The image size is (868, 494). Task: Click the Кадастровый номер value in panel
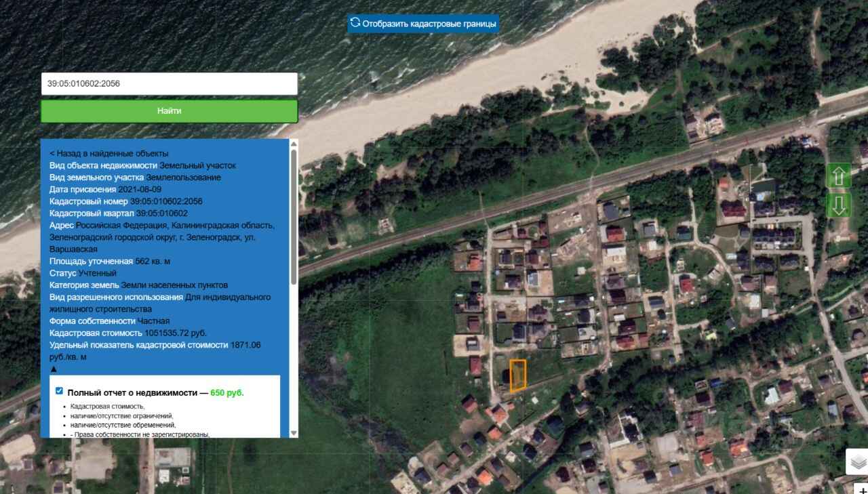[166, 201]
